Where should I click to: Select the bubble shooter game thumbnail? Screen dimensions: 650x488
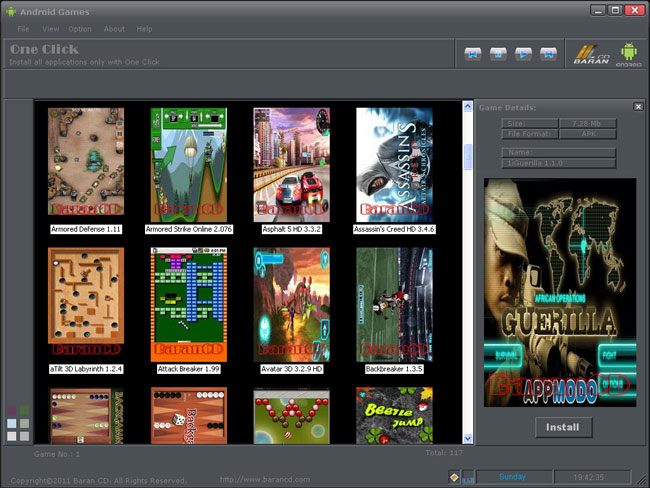(291, 415)
